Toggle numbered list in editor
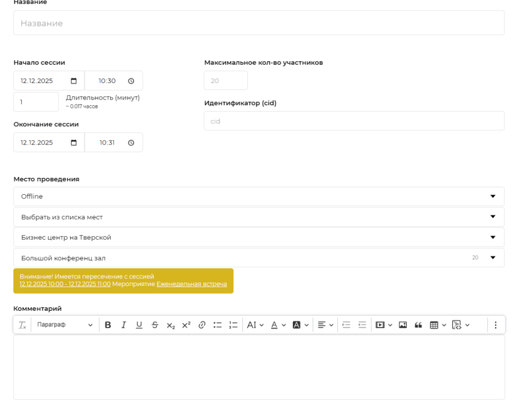518x420 pixels. pos(233,325)
